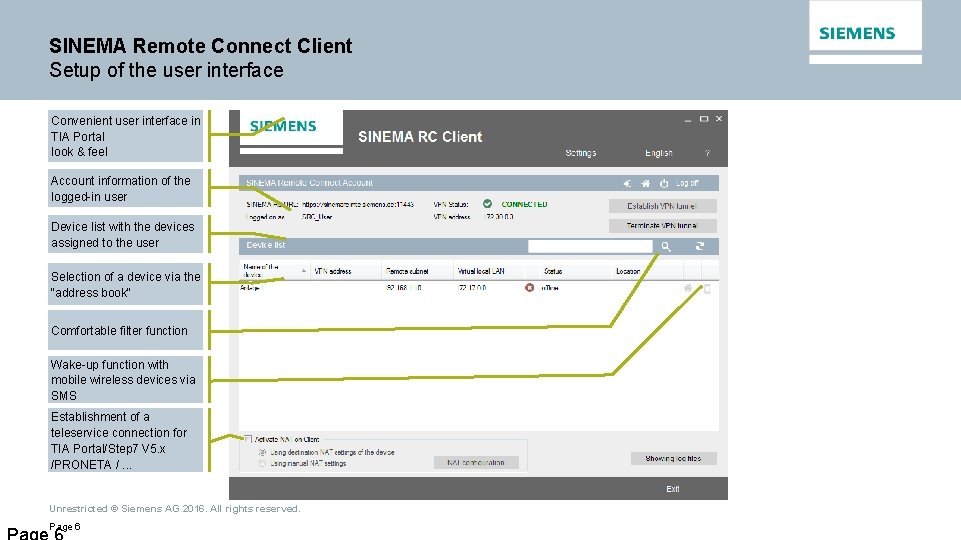Image resolution: width=961 pixels, height=540 pixels.
Task: Click the Remote subnet column header
Action: click(407, 271)
